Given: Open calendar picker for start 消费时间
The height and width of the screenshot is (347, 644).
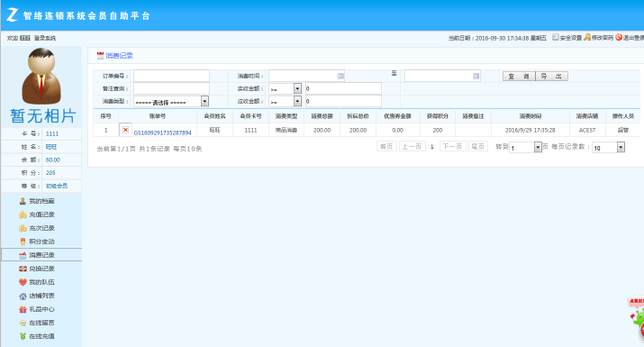Looking at the screenshot, I should click(x=340, y=76).
